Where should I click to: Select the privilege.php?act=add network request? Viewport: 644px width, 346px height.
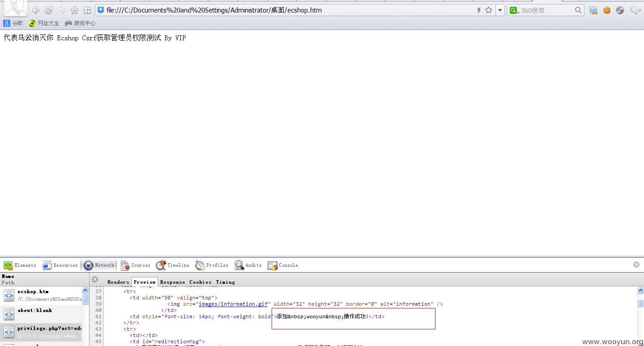41,332
